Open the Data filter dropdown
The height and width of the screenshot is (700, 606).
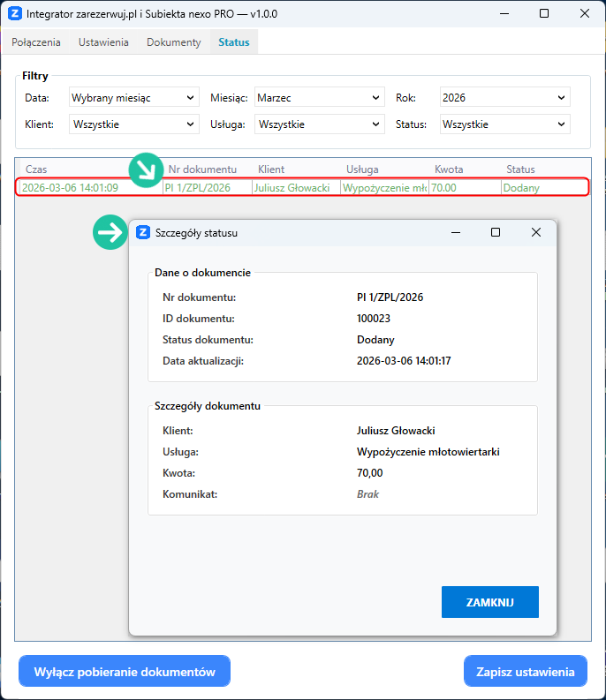point(133,98)
